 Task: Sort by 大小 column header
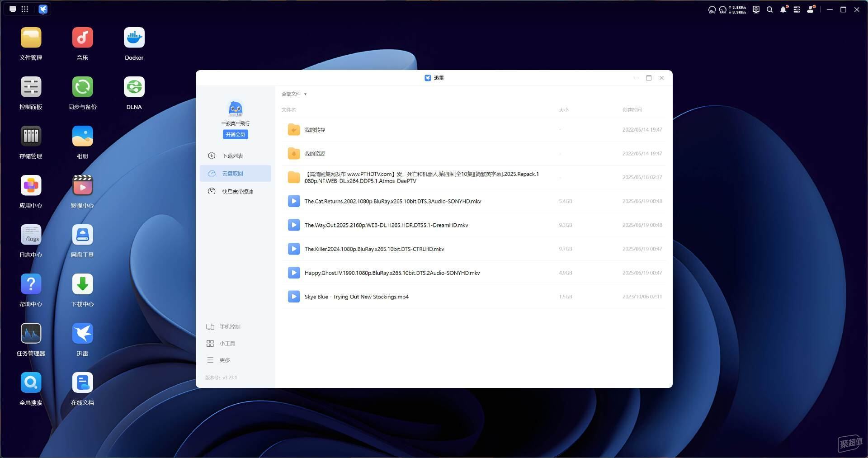(x=563, y=110)
